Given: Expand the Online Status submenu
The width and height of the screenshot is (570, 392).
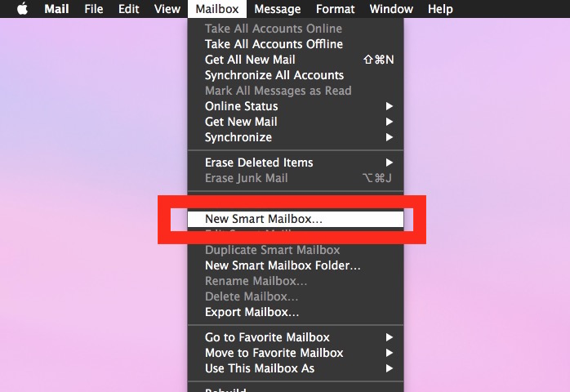Looking at the screenshot, I should point(296,106).
